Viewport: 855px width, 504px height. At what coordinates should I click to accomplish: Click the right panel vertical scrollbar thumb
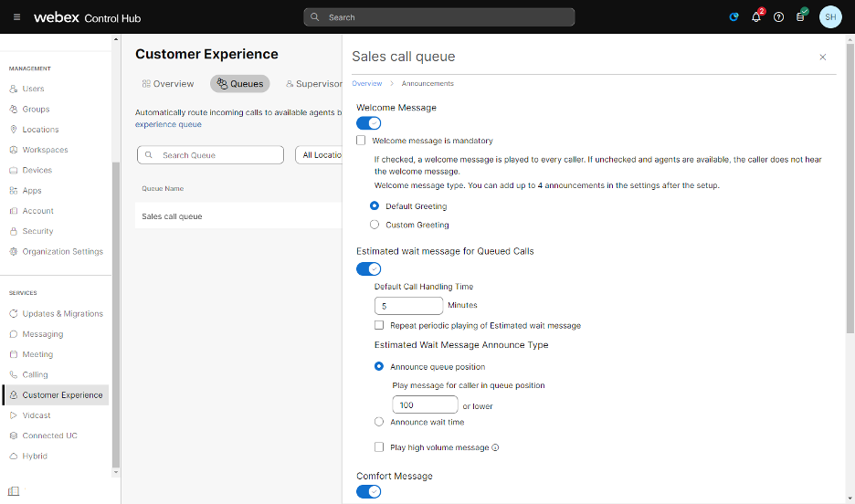(850, 188)
